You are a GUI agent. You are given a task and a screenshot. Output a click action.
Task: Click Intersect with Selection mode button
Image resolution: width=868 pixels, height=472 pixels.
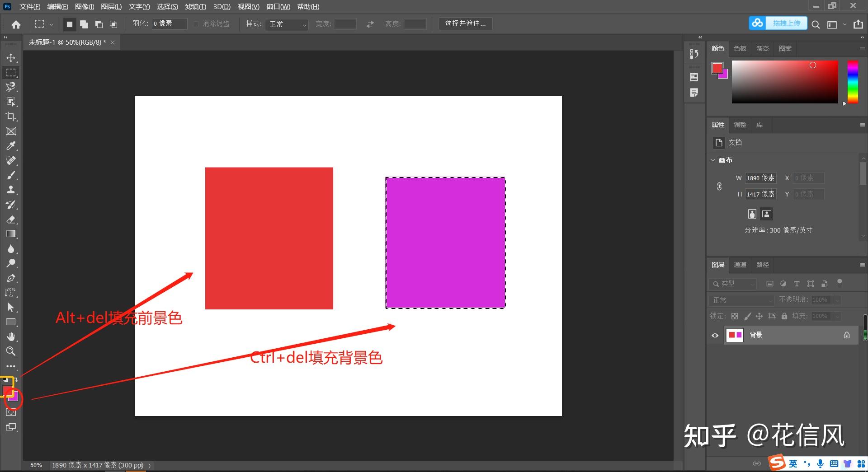point(113,24)
